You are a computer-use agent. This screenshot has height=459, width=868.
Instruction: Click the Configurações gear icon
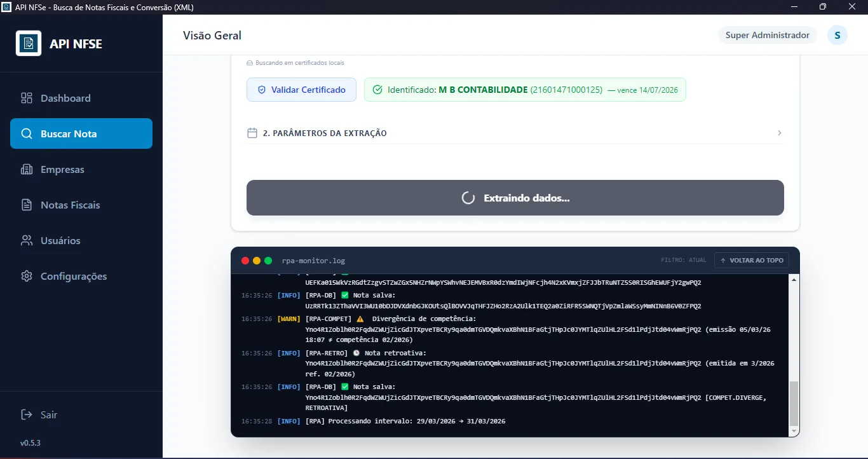(x=27, y=276)
